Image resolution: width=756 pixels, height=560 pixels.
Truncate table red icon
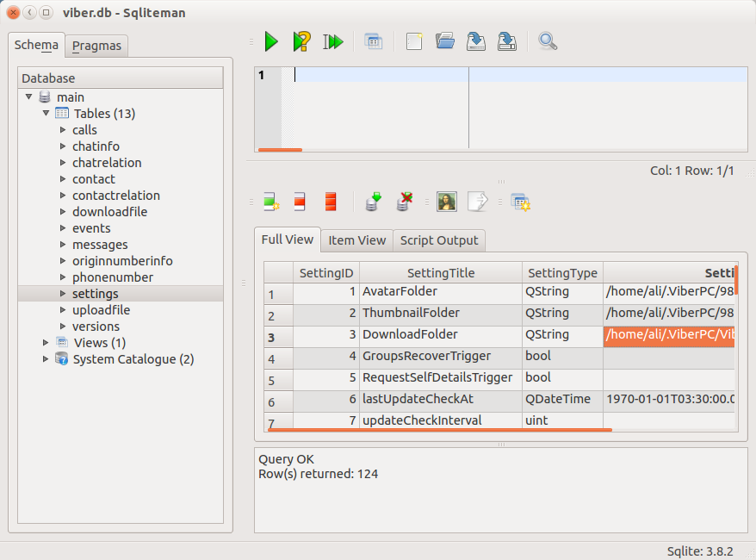(331, 202)
